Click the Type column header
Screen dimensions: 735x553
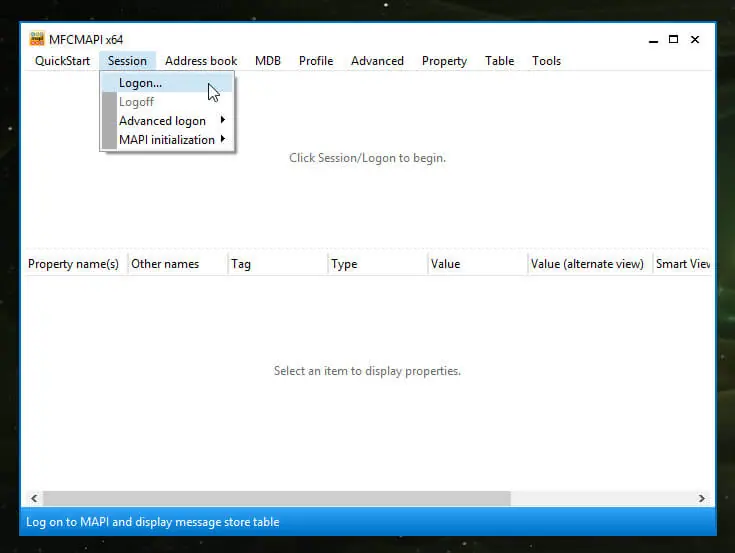[378, 264]
